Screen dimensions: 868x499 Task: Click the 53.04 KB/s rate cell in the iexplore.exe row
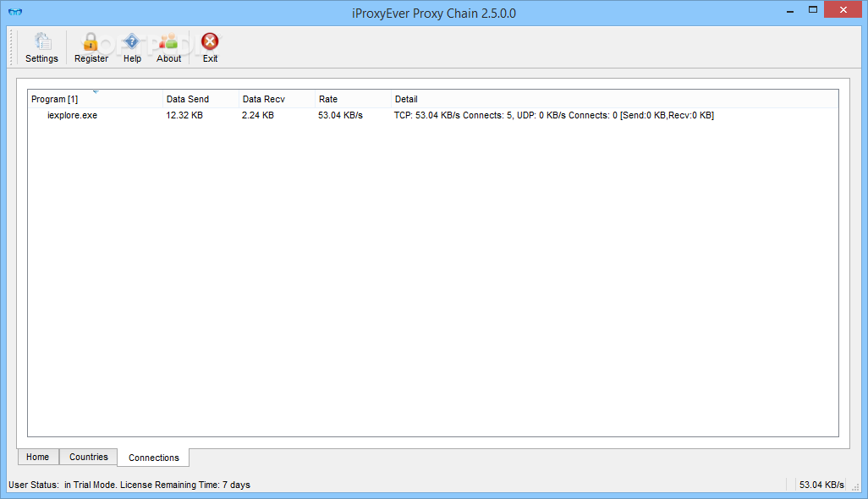(340, 115)
